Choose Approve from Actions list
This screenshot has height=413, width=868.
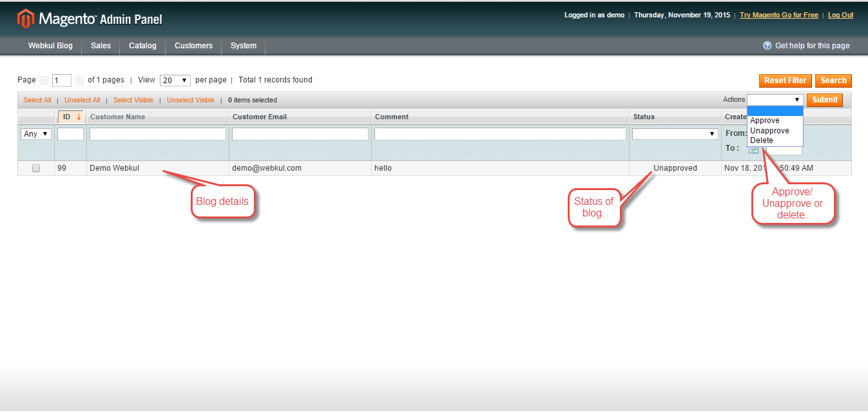tap(775, 120)
